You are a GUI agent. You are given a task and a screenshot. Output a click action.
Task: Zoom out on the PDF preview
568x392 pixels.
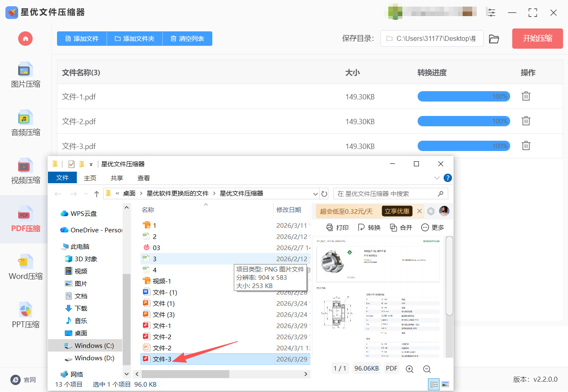(x=427, y=369)
